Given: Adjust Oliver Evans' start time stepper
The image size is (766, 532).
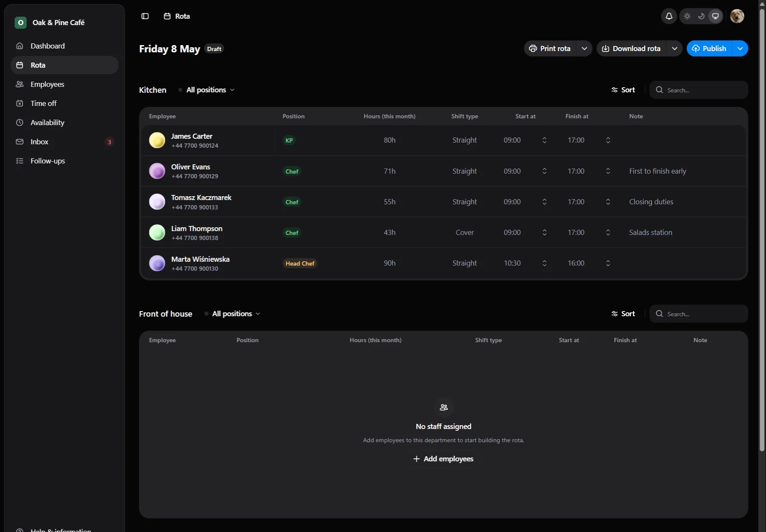Looking at the screenshot, I should (x=544, y=171).
